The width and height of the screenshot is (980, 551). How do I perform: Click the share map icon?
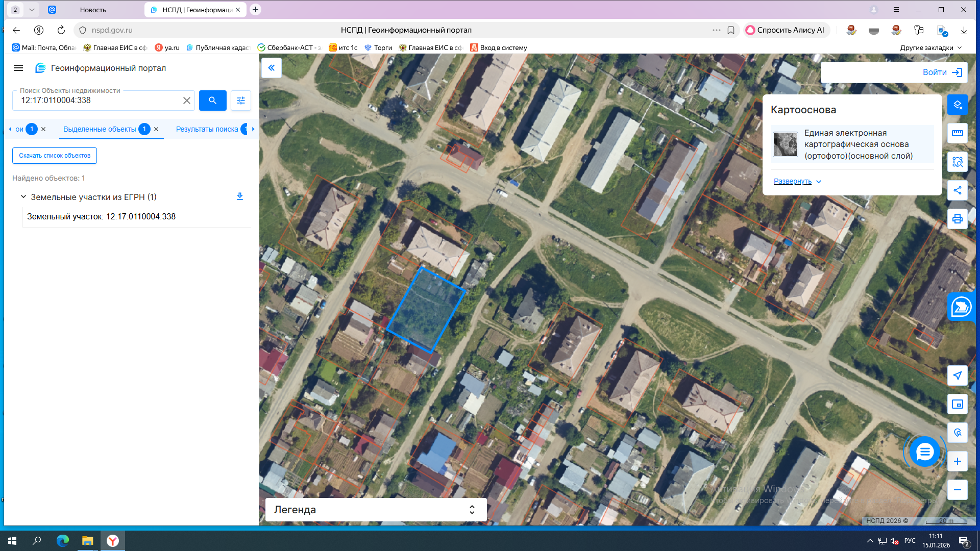[x=957, y=190]
